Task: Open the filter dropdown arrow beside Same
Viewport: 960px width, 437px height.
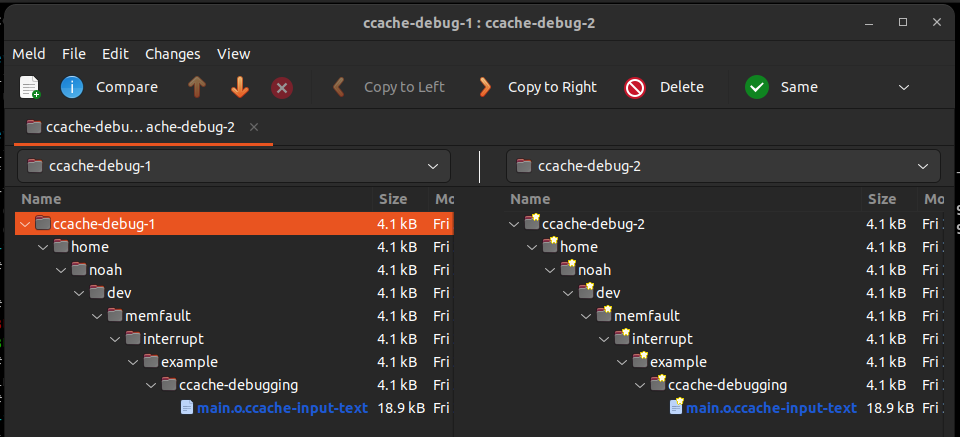Action: point(904,87)
